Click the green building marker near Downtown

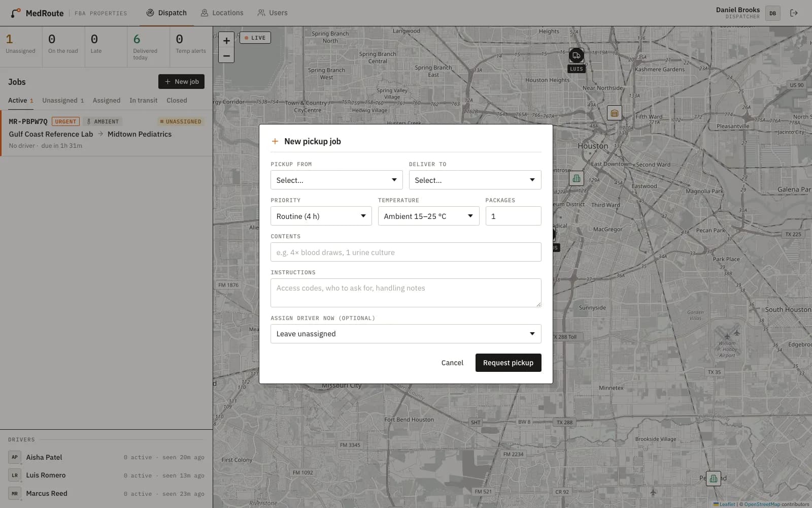click(x=576, y=178)
